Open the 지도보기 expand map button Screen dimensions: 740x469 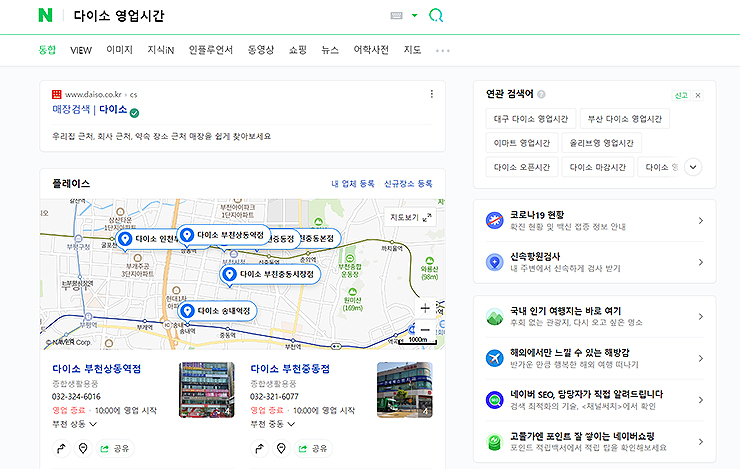[x=411, y=218]
